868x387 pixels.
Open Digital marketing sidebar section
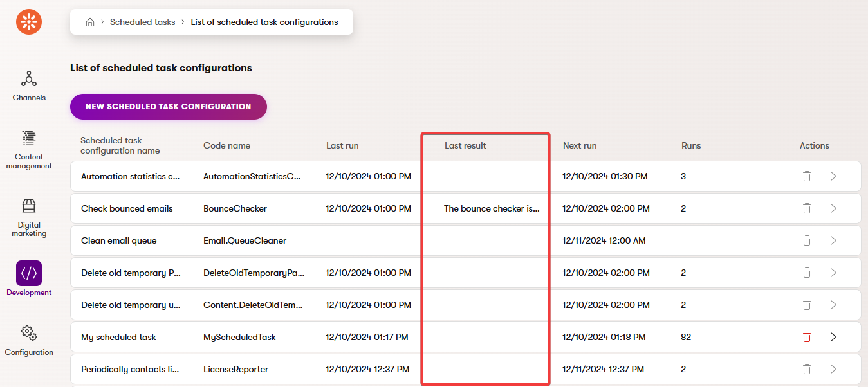(x=29, y=217)
